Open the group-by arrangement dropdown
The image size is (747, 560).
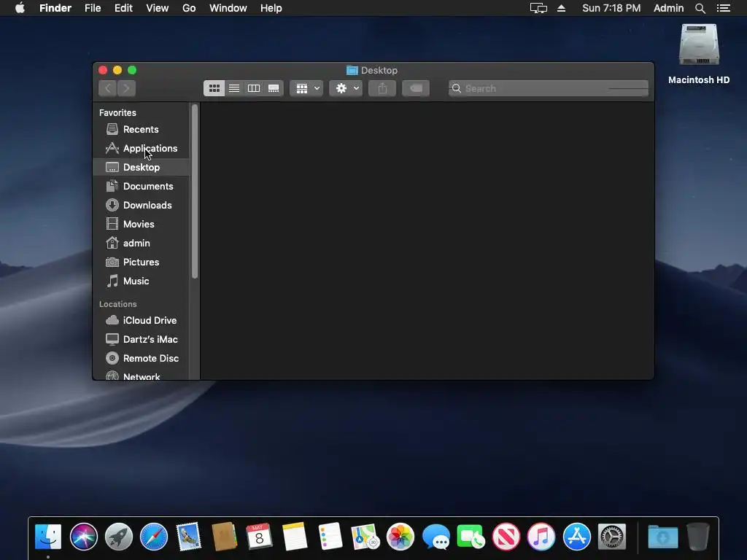[x=306, y=88]
